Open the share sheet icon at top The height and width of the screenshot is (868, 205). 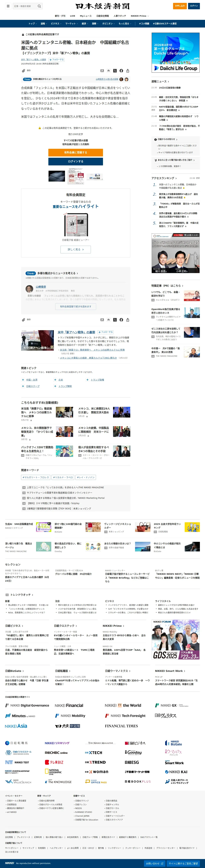[128, 71]
